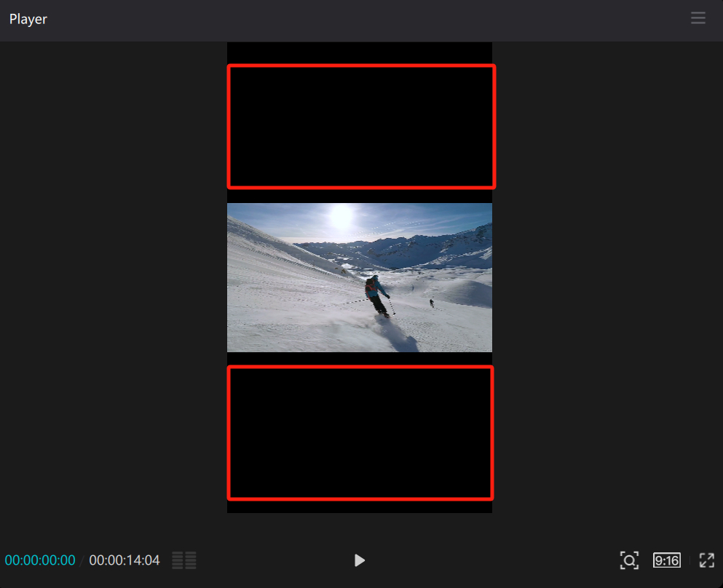Click the current timecode 00:00:00:00
The height and width of the screenshot is (588, 723).
tap(40, 560)
